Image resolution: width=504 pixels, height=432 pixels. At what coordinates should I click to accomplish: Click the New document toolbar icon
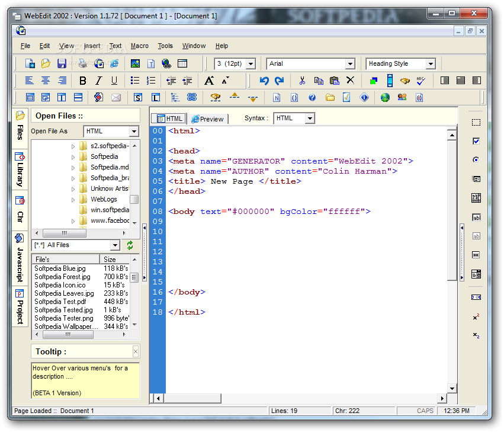pos(30,63)
